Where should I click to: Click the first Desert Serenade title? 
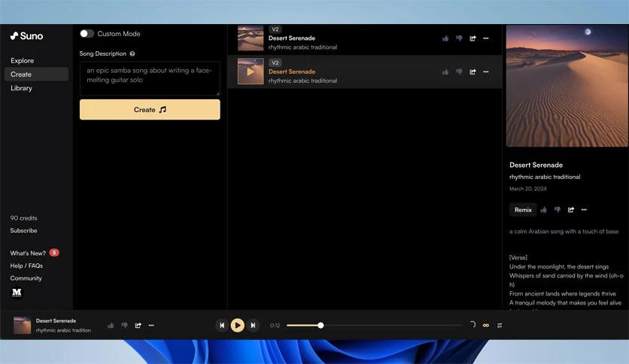tap(292, 38)
